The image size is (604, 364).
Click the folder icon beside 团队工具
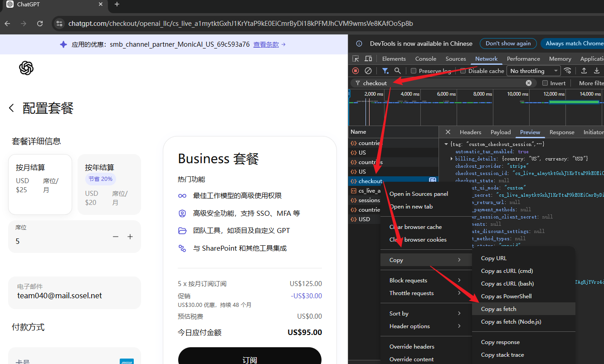coord(182,230)
